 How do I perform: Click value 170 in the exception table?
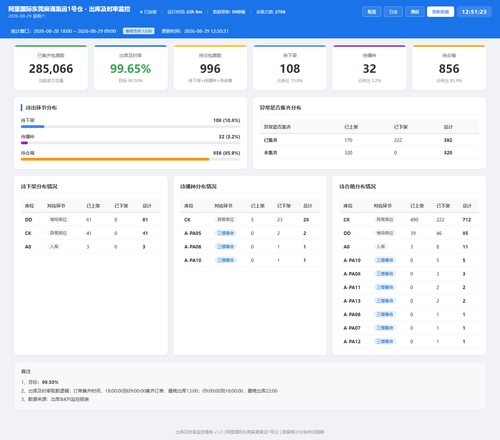348,140
